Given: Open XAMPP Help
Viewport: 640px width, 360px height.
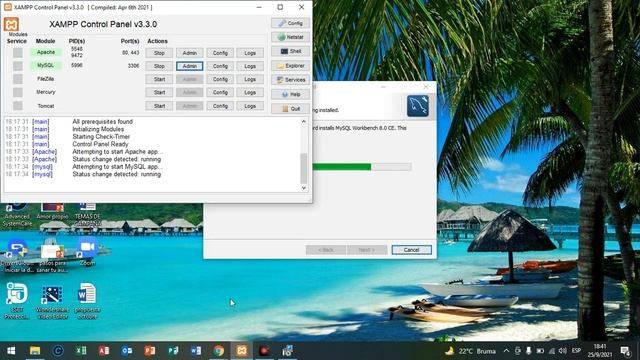Looking at the screenshot, I should pyautogui.click(x=290, y=94).
